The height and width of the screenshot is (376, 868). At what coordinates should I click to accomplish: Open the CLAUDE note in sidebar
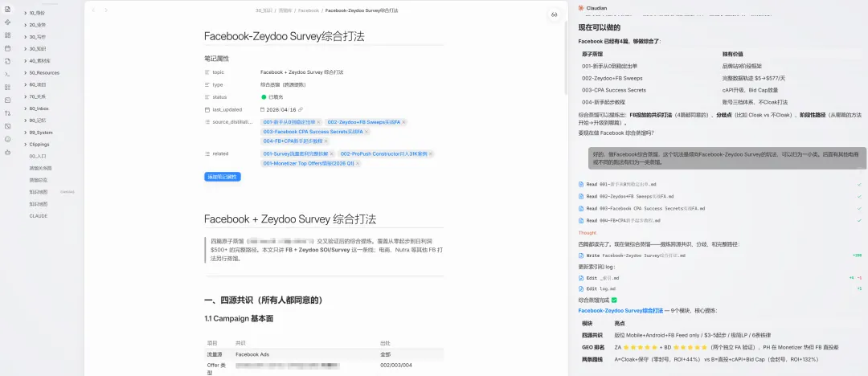(x=39, y=216)
